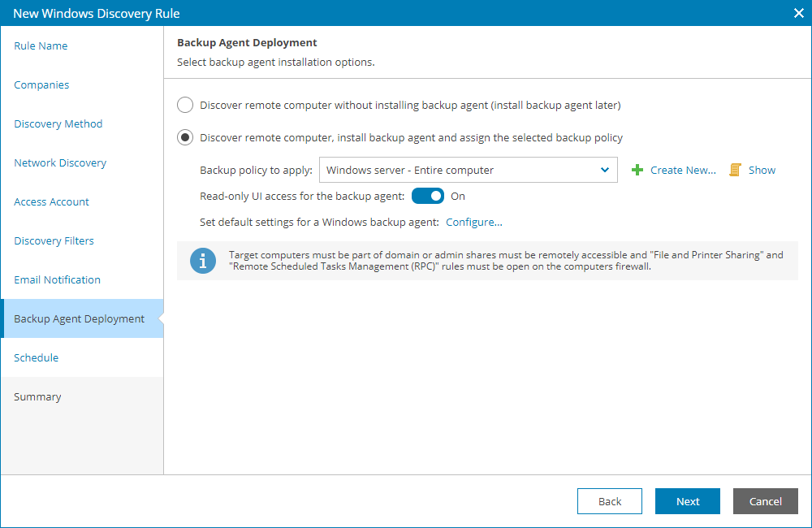This screenshot has width=812, height=528.
Task: Toggle off Read-only UI access
Action: pyautogui.click(x=427, y=196)
